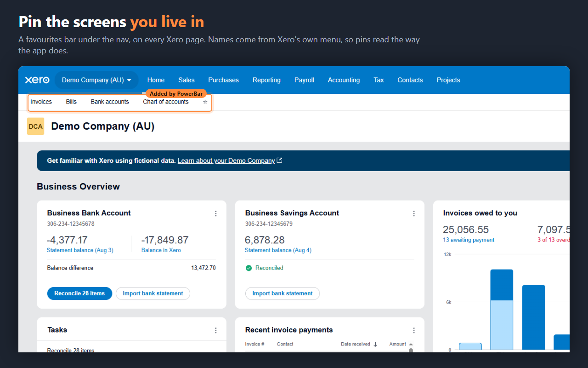The width and height of the screenshot is (588, 368).
Task: Click Business Bank Account title
Action: click(89, 213)
